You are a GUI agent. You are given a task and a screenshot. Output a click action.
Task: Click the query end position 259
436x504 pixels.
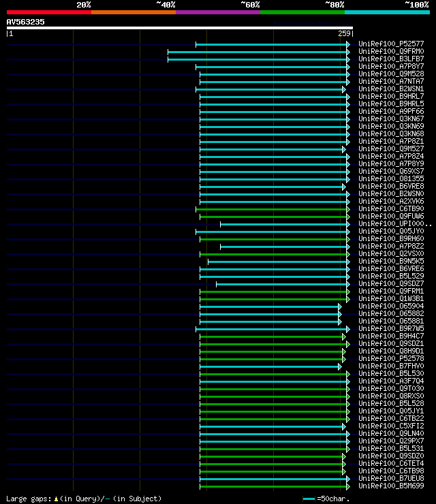tap(344, 33)
